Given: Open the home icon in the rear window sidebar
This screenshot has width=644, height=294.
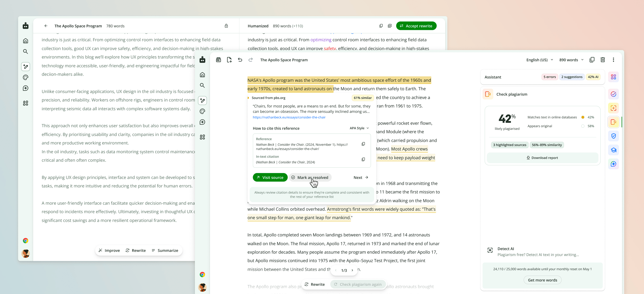Looking at the screenshot, I should coord(25,41).
